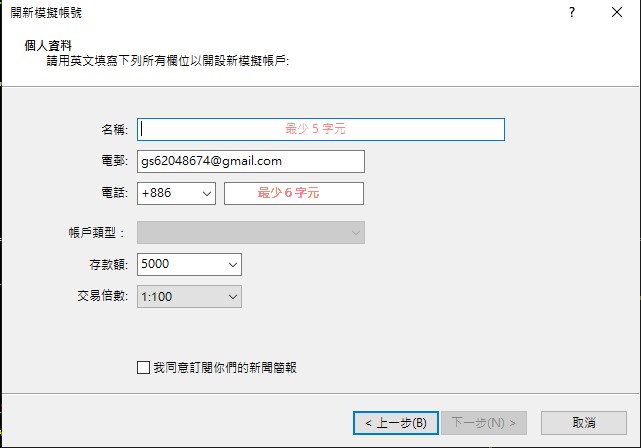The width and height of the screenshot is (641, 448).
Task: Click the 名稱 name input field
Action: click(x=322, y=129)
